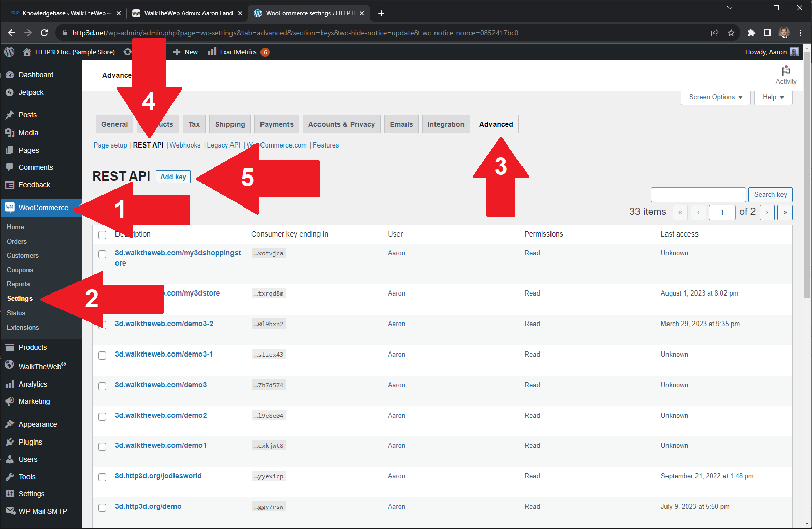Open Legacy API section link
812x529 pixels.
[x=223, y=145]
